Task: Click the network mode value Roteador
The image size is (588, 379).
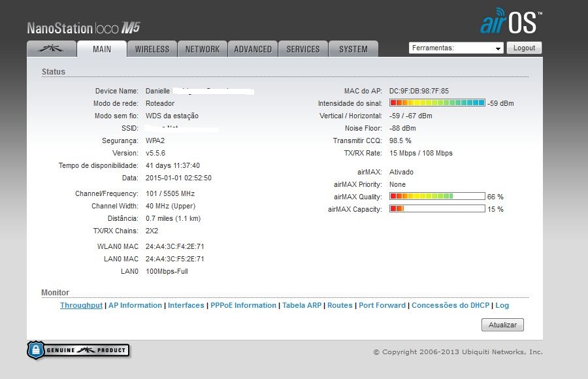Action: click(x=160, y=103)
